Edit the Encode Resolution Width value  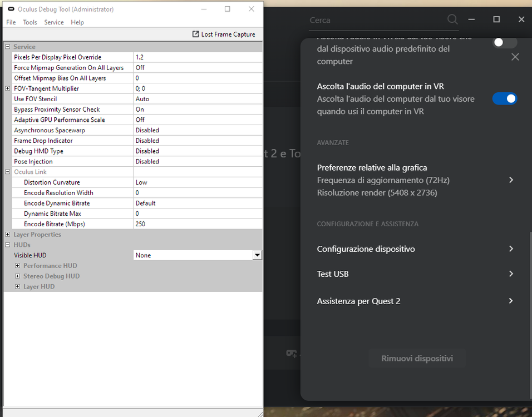tap(198, 193)
